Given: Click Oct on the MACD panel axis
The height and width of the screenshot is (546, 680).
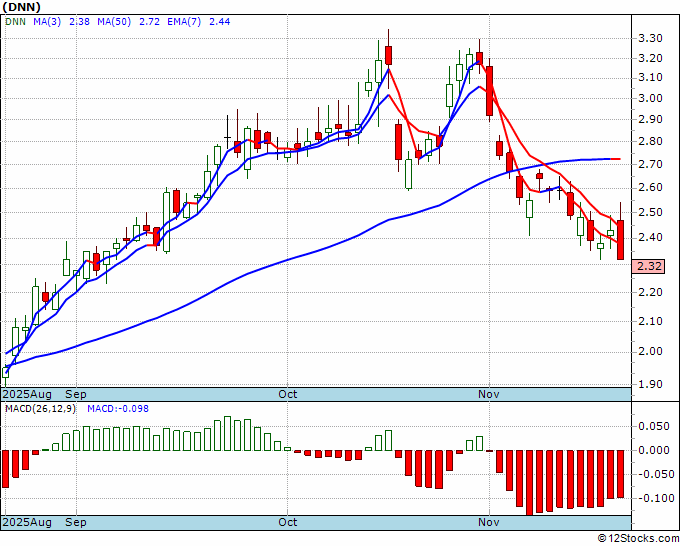Looking at the screenshot, I should click(288, 522).
